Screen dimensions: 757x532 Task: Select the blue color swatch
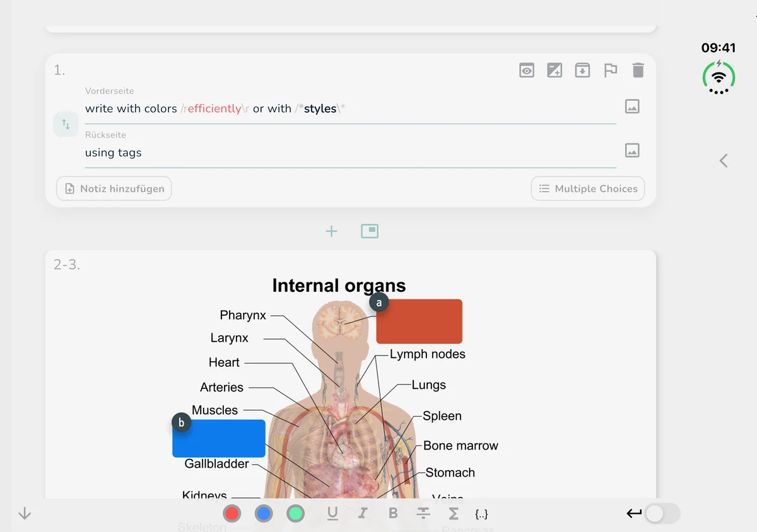point(264,514)
